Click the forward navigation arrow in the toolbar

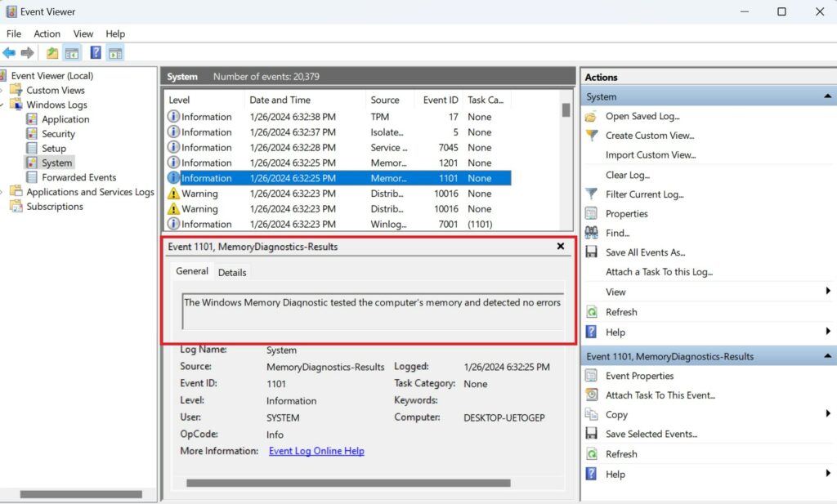(x=27, y=52)
